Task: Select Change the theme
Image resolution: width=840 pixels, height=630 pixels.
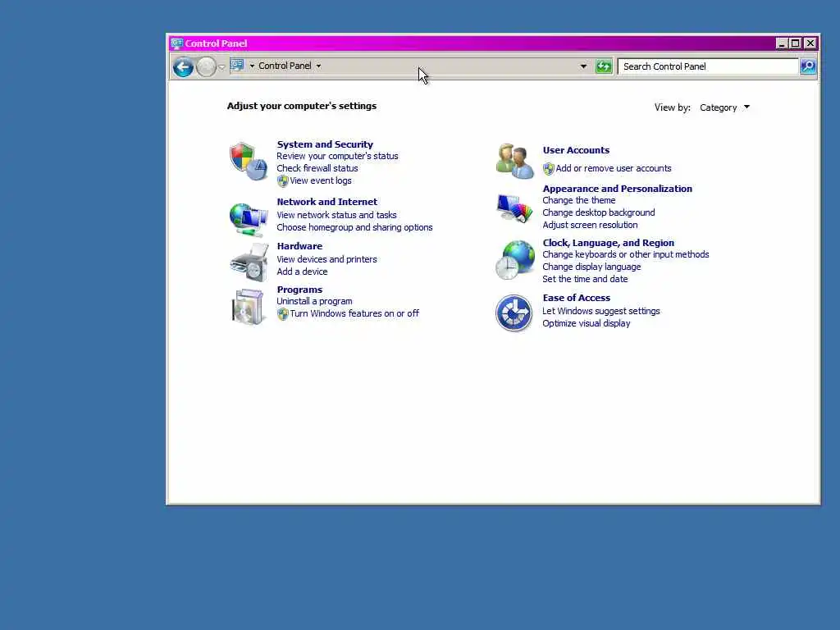Action: click(x=578, y=200)
